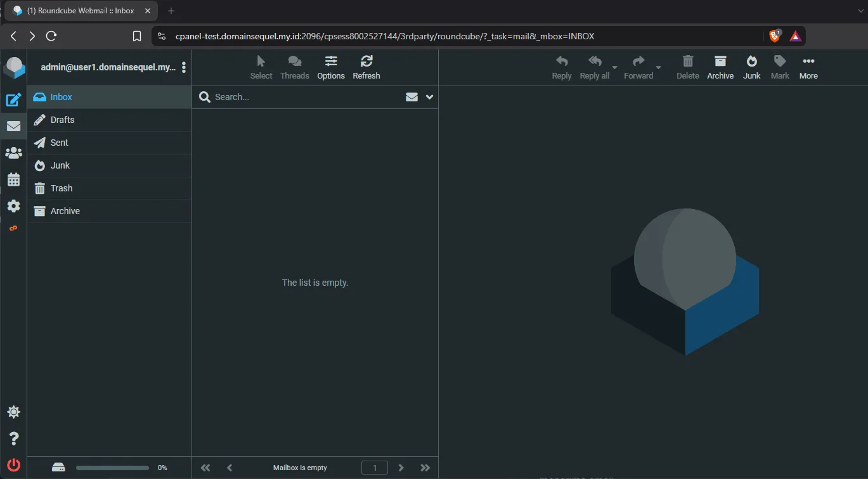
Task: Open the Select toolbar item
Action: click(261, 68)
